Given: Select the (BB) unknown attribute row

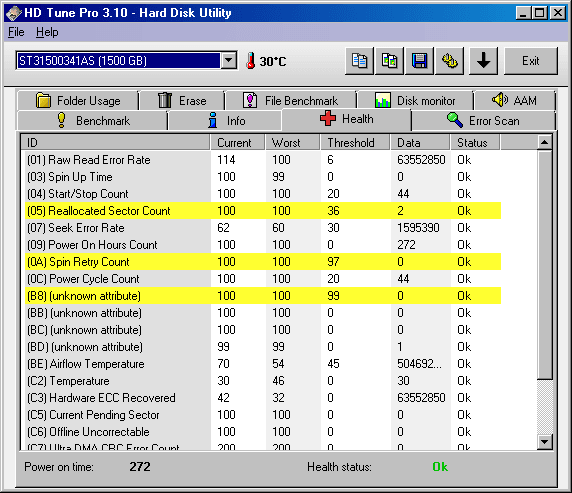Looking at the screenshot, I should 263,313.
